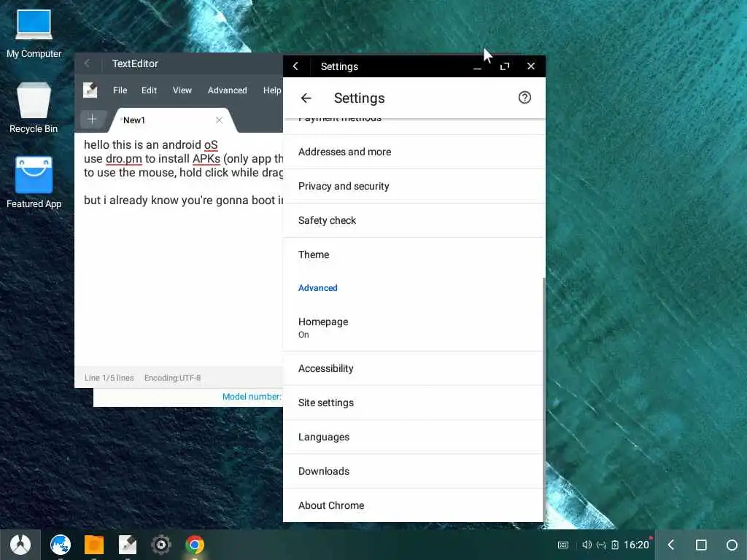Click the back chevron in Settings title bar
This screenshot has width=747, height=560.
[x=296, y=66]
